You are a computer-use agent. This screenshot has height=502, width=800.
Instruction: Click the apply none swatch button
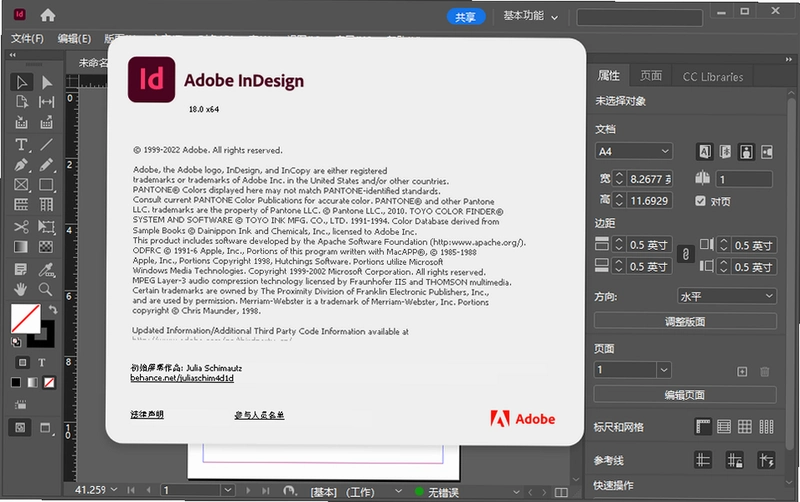coord(49,383)
